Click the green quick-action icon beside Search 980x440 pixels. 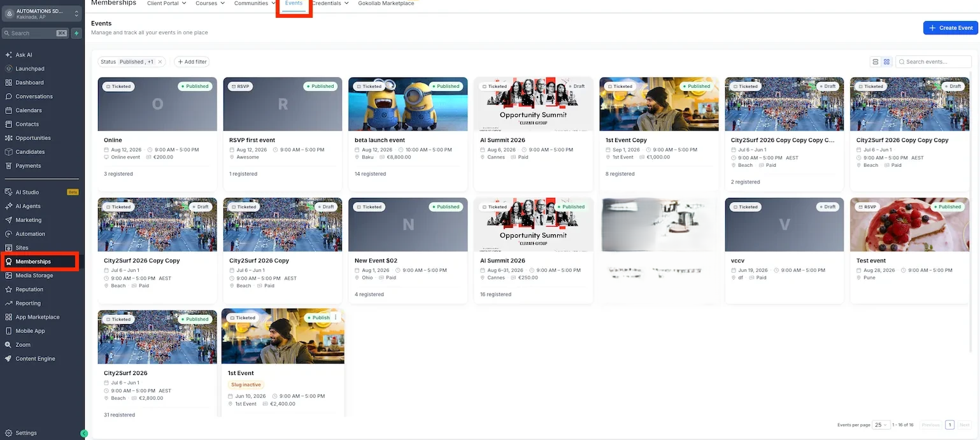pos(76,33)
